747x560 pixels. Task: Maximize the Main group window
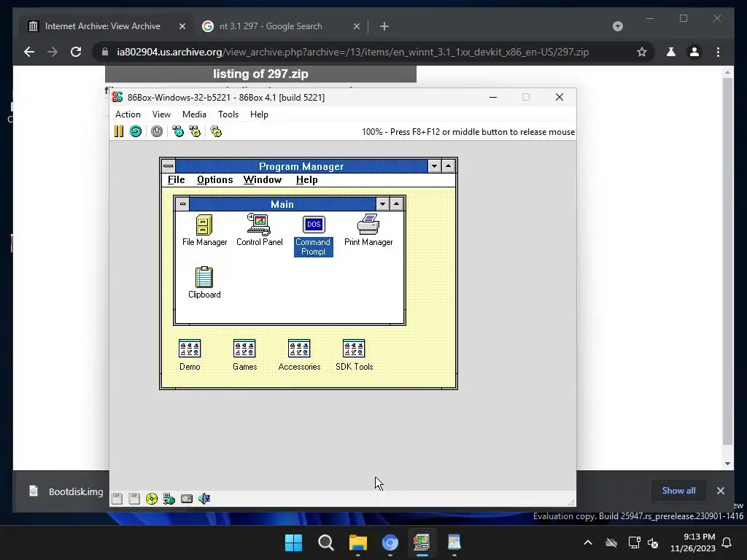(x=396, y=204)
